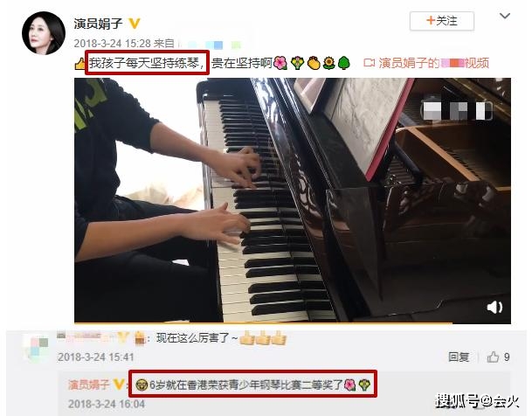Image resolution: width=532 pixels, height=416 pixels.
Task: Click the thumbs-up emoji before post text
Action: tap(80, 64)
